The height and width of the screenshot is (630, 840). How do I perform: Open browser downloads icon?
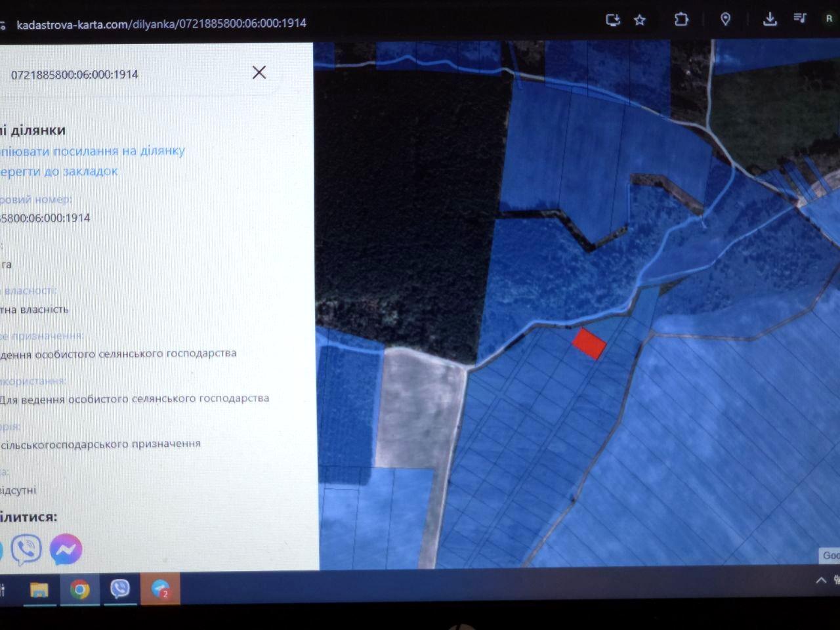(770, 20)
